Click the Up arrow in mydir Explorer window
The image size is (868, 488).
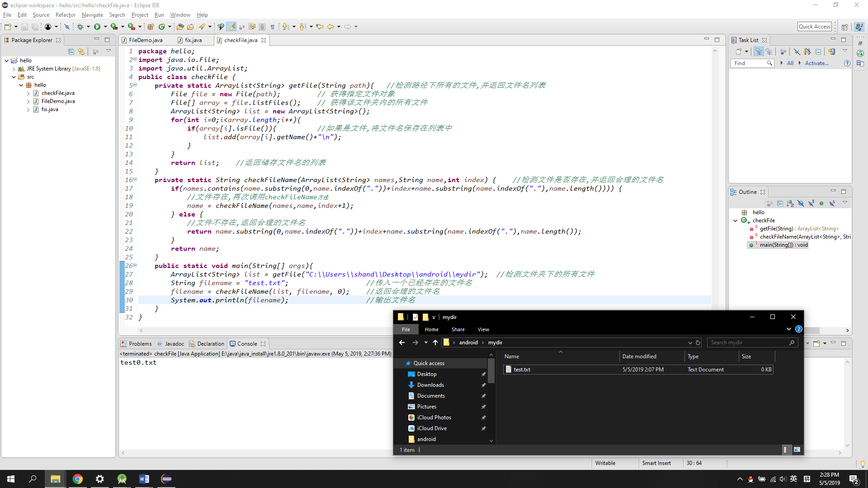point(435,343)
